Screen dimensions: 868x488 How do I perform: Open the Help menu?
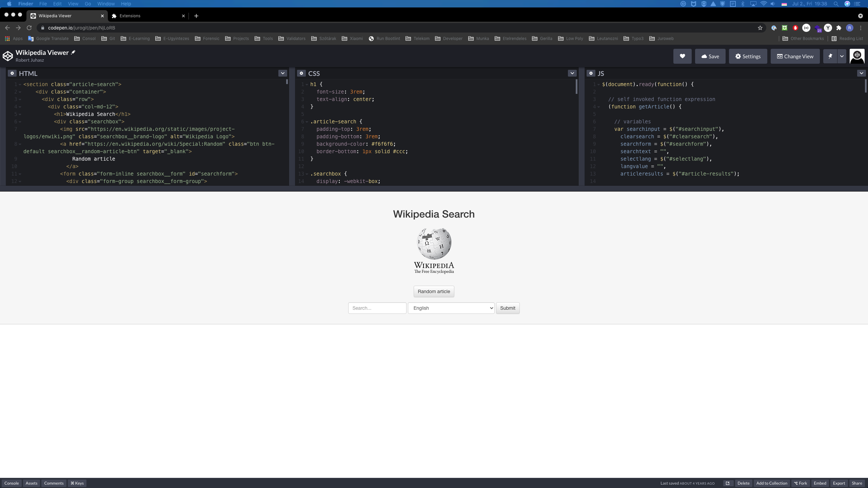126,4
